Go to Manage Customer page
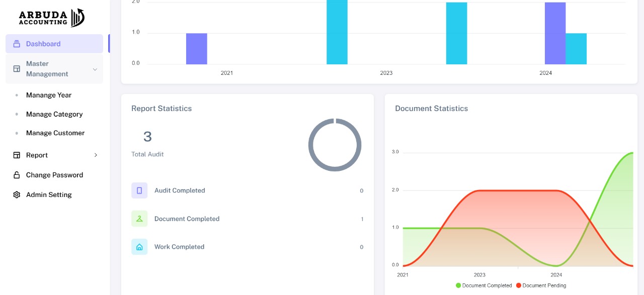This screenshot has width=644, height=295. coord(55,133)
